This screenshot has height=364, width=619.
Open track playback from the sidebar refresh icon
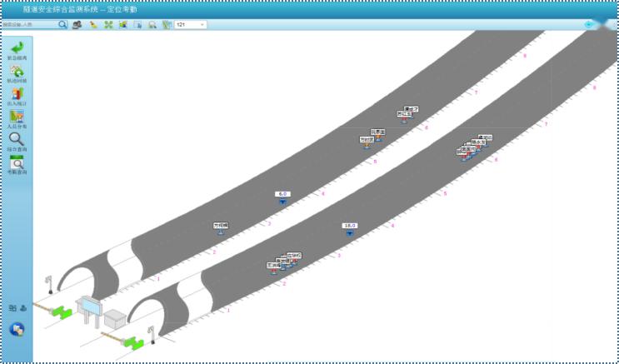pyautogui.click(x=17, y=71)
